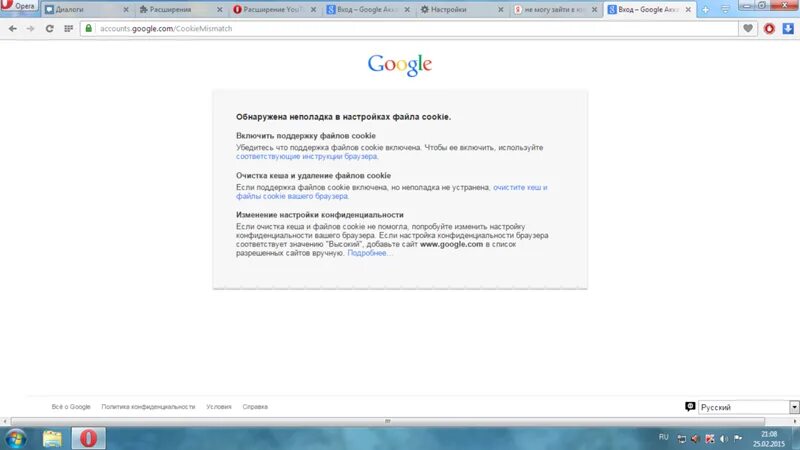
Task: Open 'Политика конфиденциальности' footer link
Action: pos(148,407)
